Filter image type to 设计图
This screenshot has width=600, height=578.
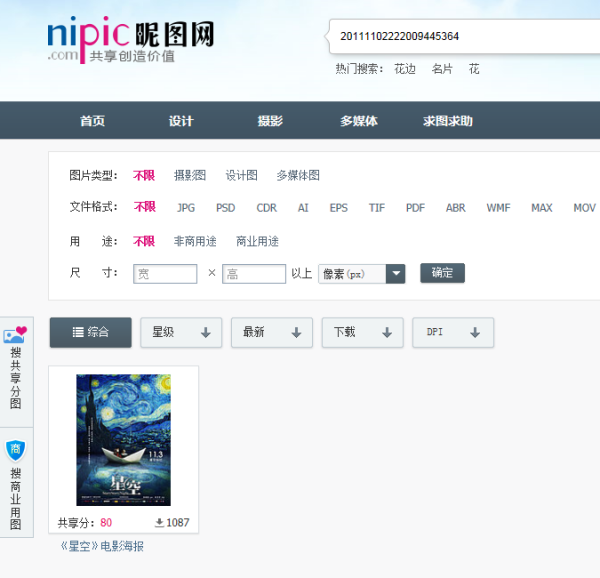coord(241,176)
